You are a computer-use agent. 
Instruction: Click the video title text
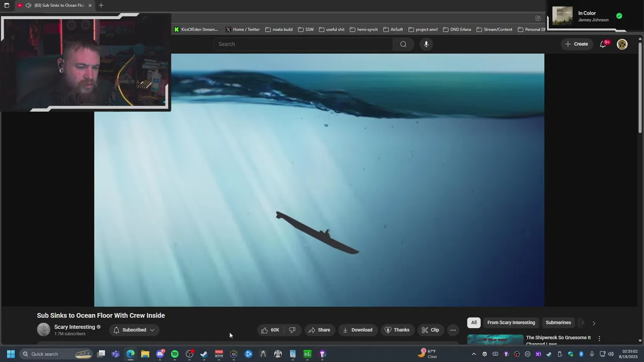[x=101, y=315]
